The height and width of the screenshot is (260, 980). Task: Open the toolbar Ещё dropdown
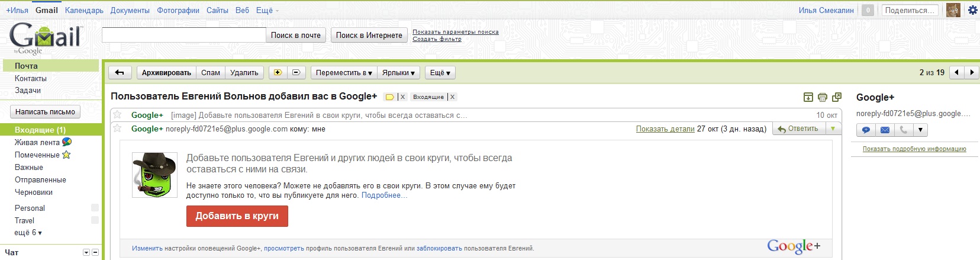(x=440, y=72)
